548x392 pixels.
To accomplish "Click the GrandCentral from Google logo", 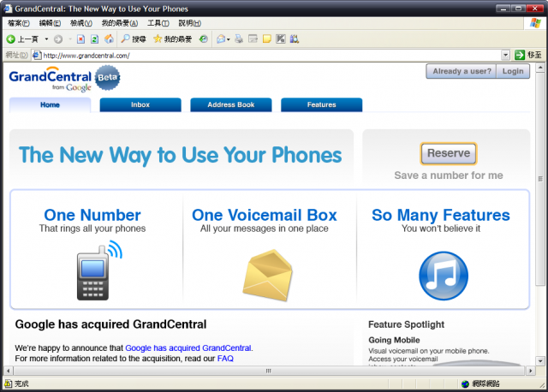I will (x=51, y=80).
